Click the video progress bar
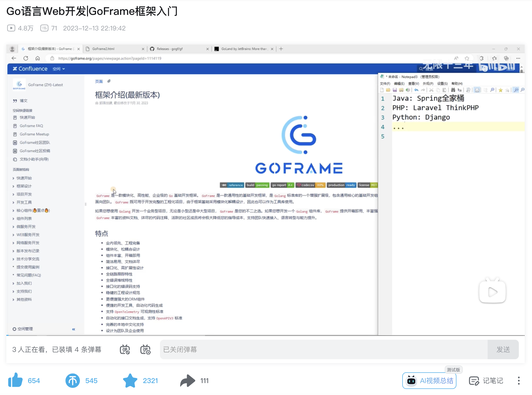532x395 pixels. click(x=266, y=336)
